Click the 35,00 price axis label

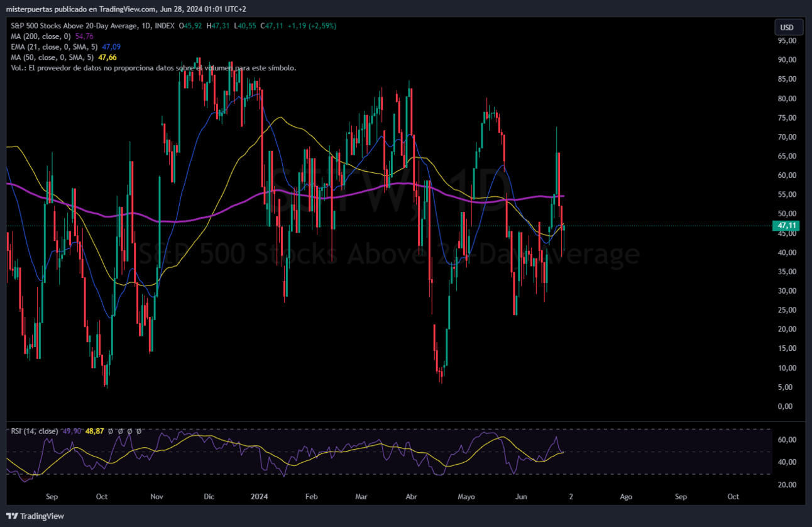pyautogui.click(x=787, y=272)
